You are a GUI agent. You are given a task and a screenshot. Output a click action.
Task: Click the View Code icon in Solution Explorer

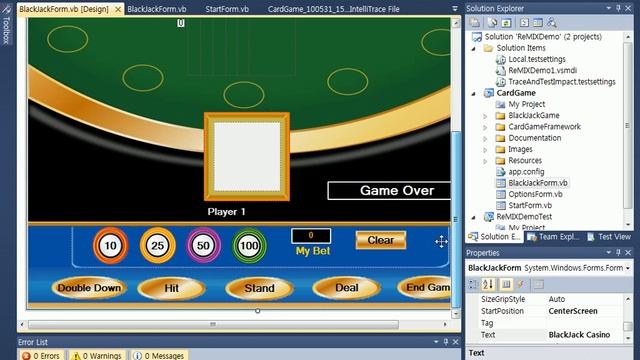coord(524,23)
